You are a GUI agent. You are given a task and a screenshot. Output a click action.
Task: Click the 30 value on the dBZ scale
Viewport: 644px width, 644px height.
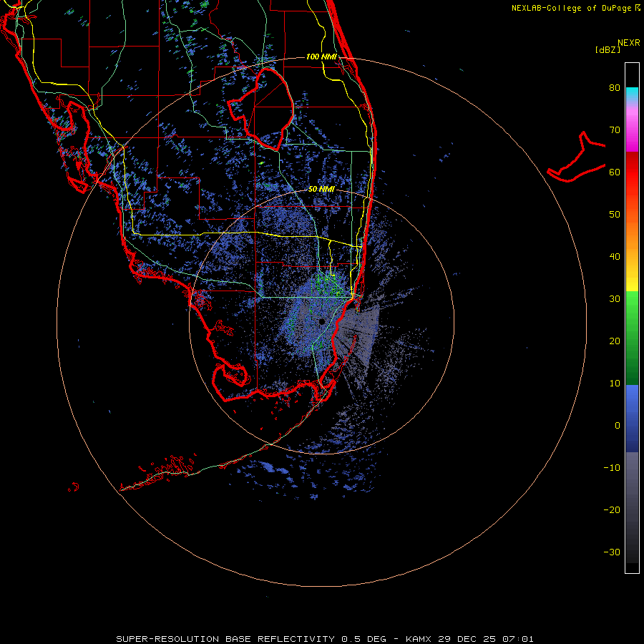click(615, 299)
